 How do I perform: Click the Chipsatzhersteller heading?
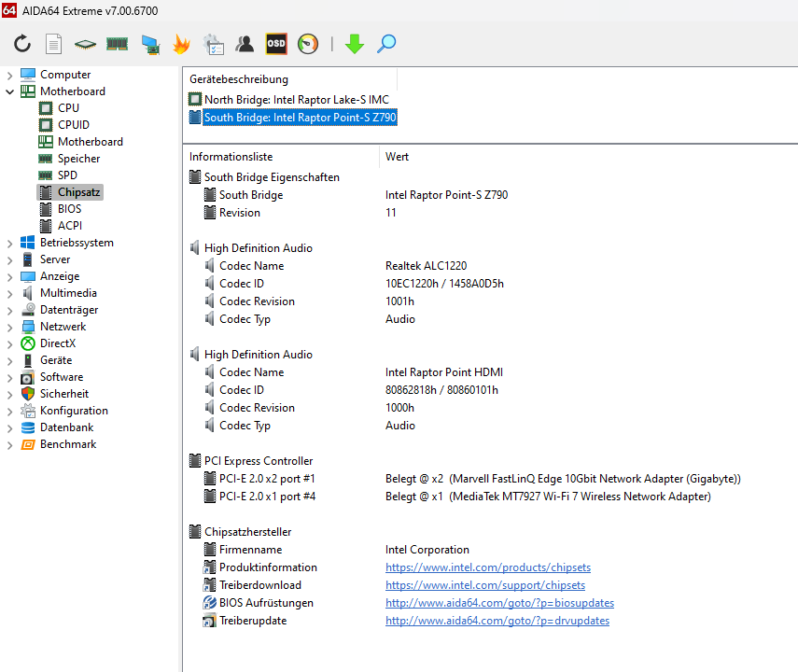coord(248,532)
